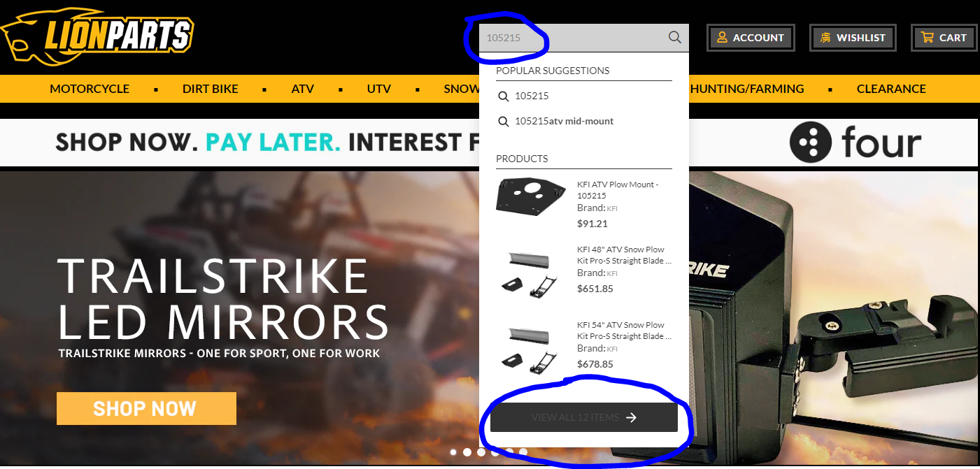Open the Hunting/Farming menu
This screenshot has height=469, width=980.
point(746,89)
